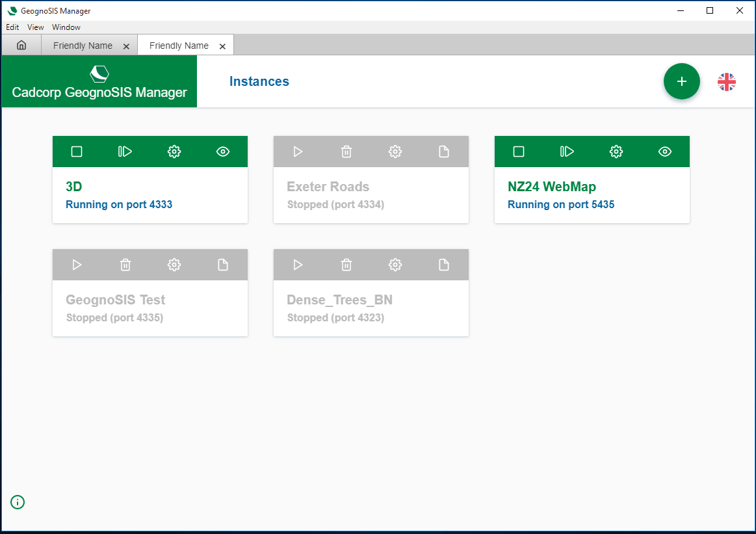Close the active Friendly Name tab
This screenshot has height=534, width=756.
222,46
